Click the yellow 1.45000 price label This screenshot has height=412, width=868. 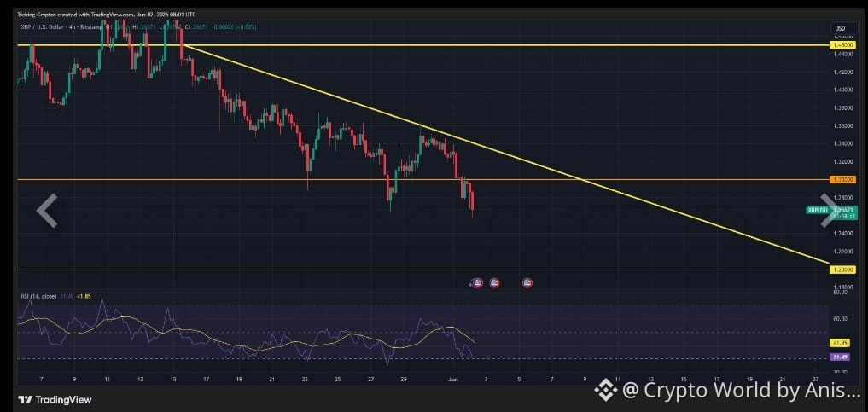tap(842, 44)
